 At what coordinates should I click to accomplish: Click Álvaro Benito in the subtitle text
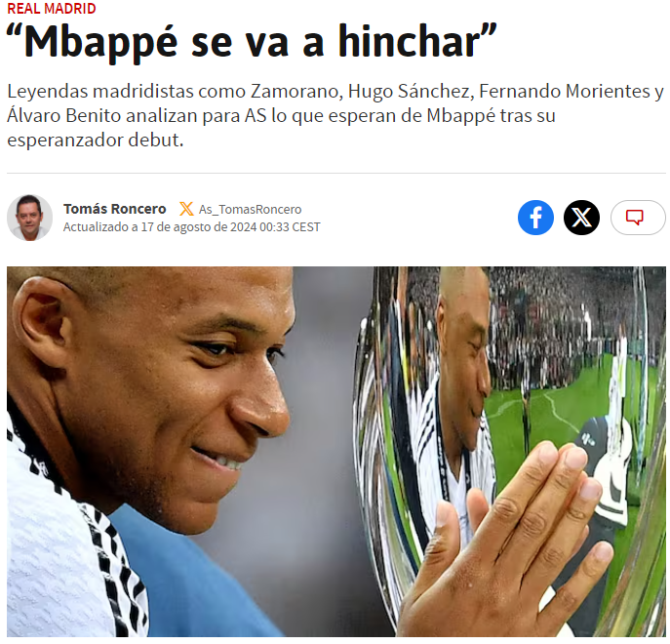pos(64,115)
